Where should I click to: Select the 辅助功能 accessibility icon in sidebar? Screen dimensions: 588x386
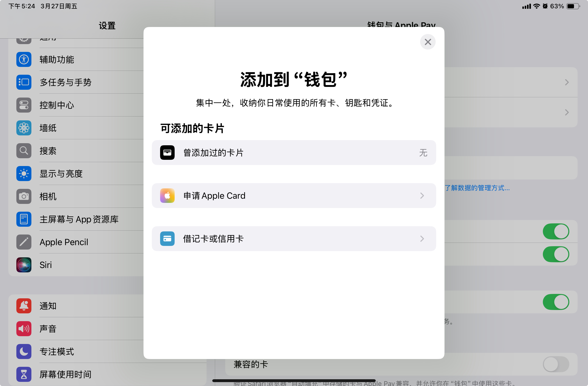[24, 59]
